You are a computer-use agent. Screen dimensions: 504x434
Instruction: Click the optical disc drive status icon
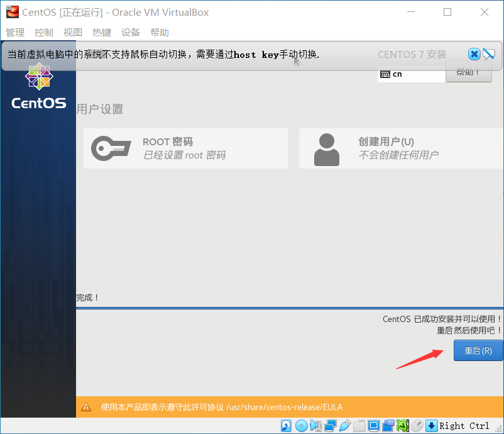[x=301, y=426]
